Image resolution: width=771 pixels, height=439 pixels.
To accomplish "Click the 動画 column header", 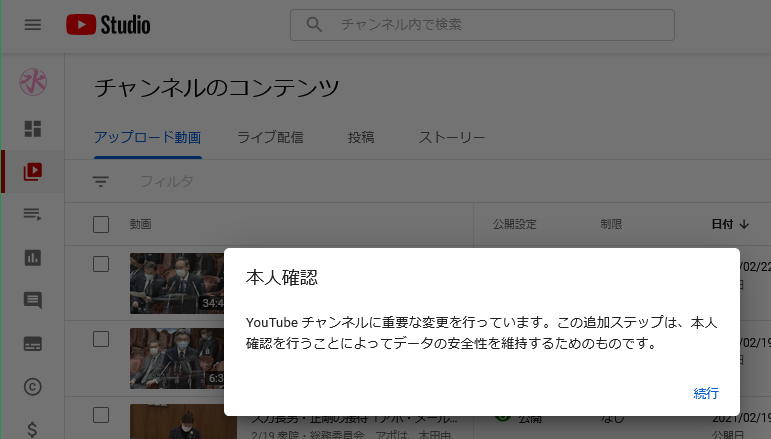I will pos(141,224).
